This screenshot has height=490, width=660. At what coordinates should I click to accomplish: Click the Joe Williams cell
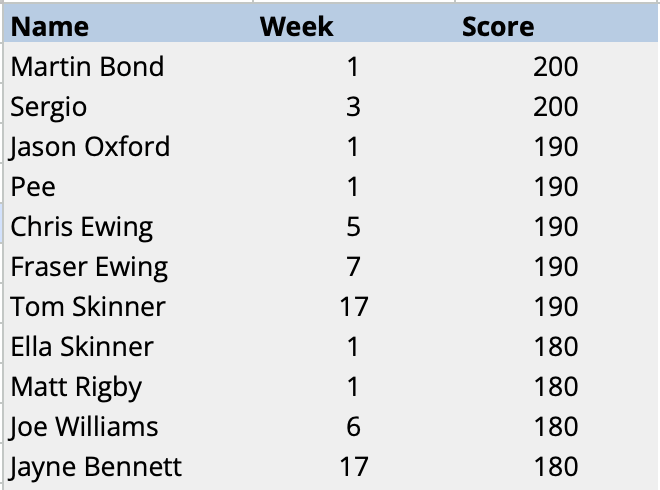(85, 426)
